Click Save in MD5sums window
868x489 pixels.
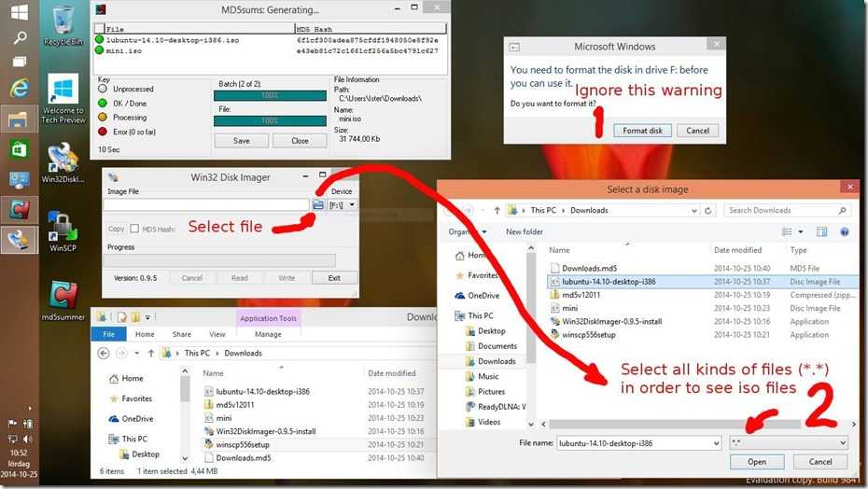pyautogui.click(x=242, y=141)
